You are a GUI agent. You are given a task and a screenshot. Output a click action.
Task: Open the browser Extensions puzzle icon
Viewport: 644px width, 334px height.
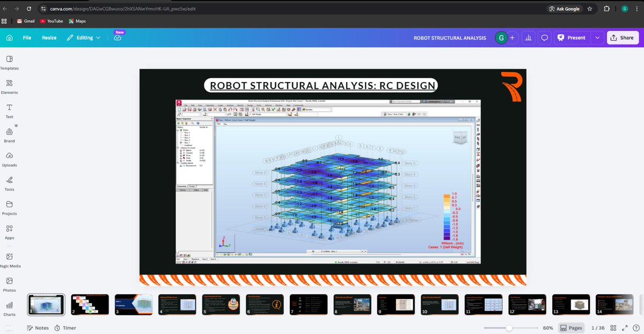[606, 9]
